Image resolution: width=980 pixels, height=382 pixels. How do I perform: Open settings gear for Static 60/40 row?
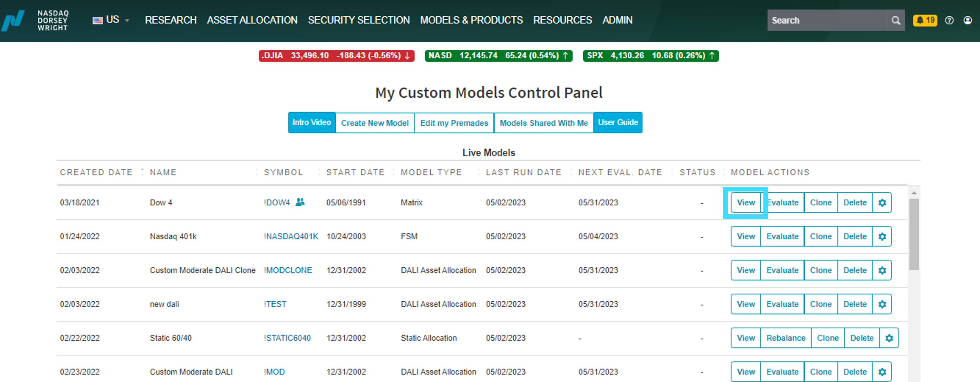pos(889,338)
